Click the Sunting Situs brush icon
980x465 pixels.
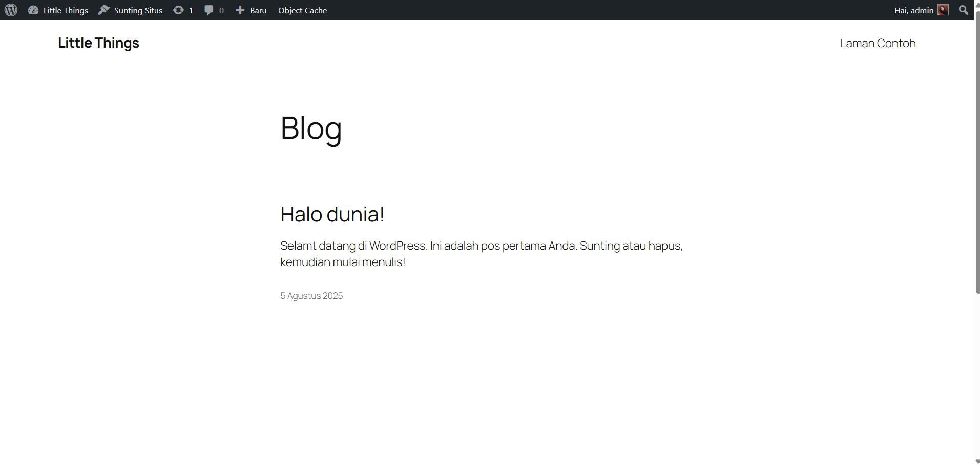coord(104,10)
